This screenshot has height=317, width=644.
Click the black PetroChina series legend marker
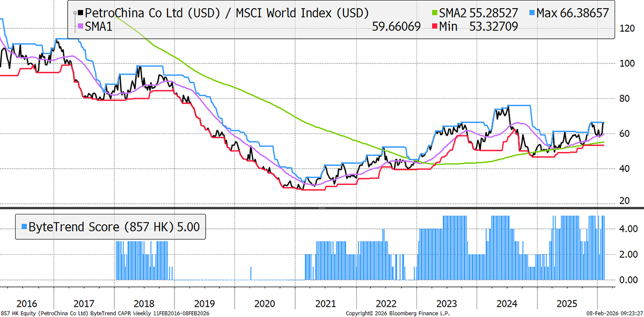(80, 13)
